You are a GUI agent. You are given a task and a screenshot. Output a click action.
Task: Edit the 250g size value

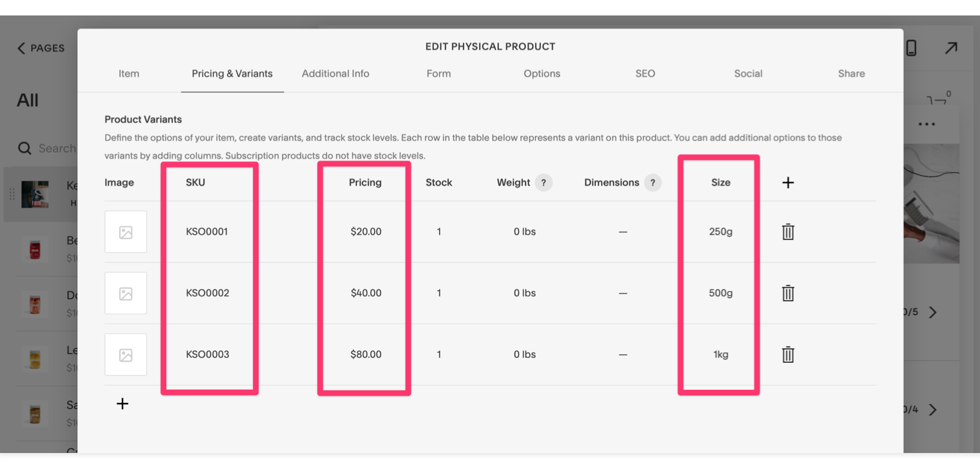pos(721,232)
